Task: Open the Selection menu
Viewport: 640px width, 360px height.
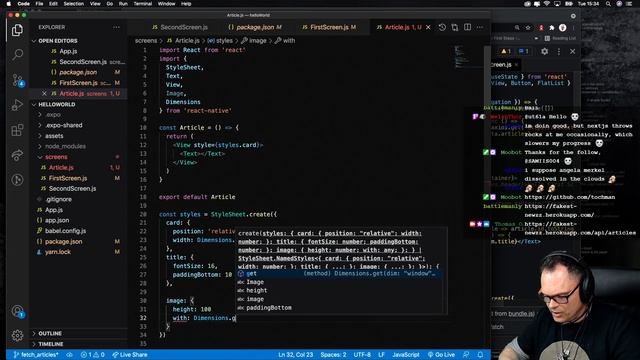Action: coord(73,4)
